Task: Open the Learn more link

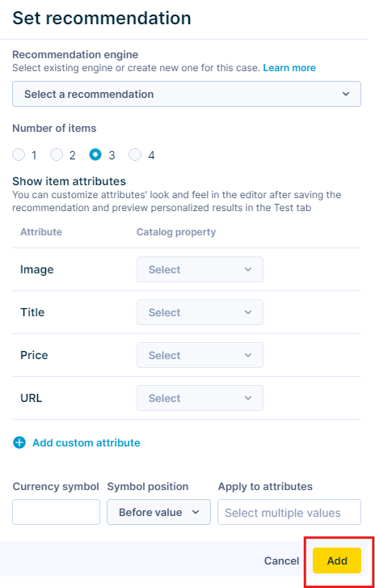Action: click(289, 68)
